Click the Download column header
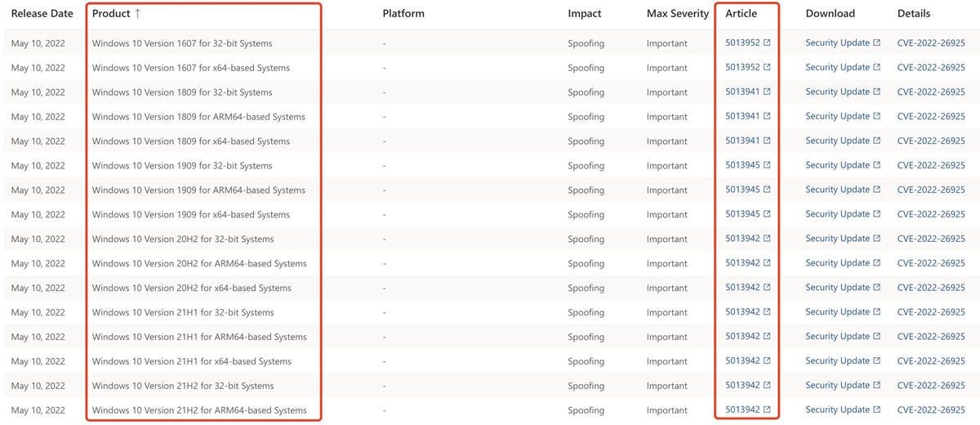Viewport: 980px width, 425px height. point(830,14)
